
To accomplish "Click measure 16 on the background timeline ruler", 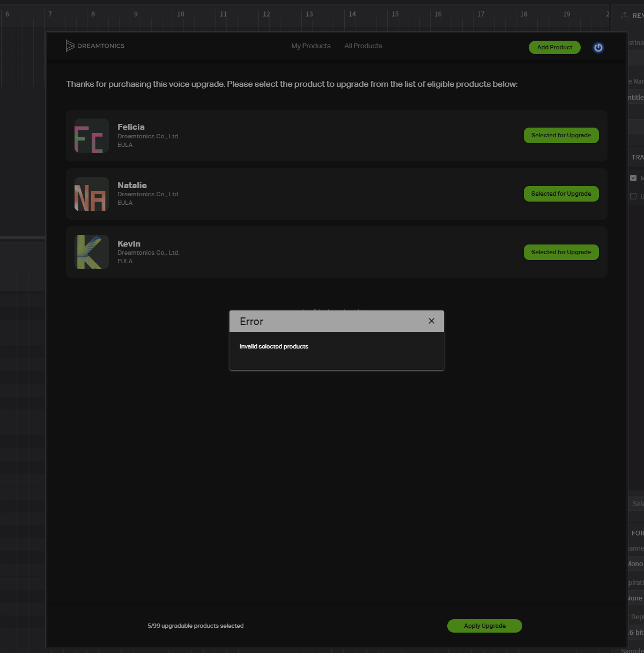I will (438, 14).
